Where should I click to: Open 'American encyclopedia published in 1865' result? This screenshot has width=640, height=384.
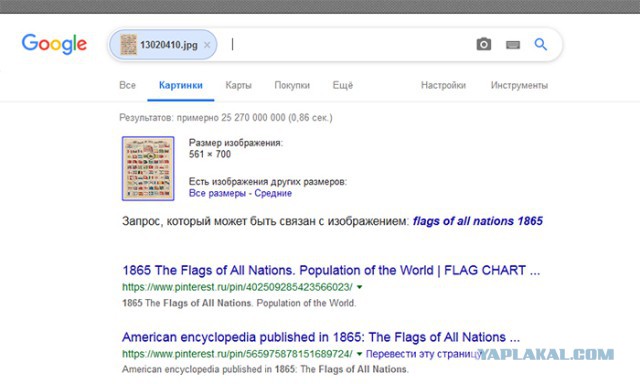click(321, 337)
